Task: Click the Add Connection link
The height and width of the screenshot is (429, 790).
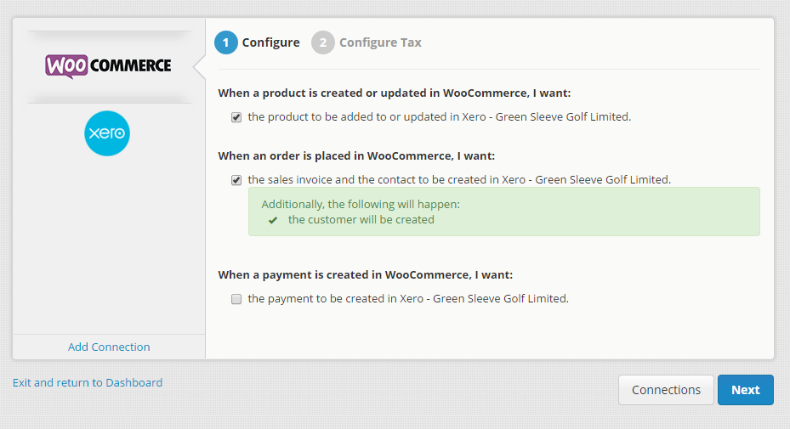Action: (x=109, y=347)
